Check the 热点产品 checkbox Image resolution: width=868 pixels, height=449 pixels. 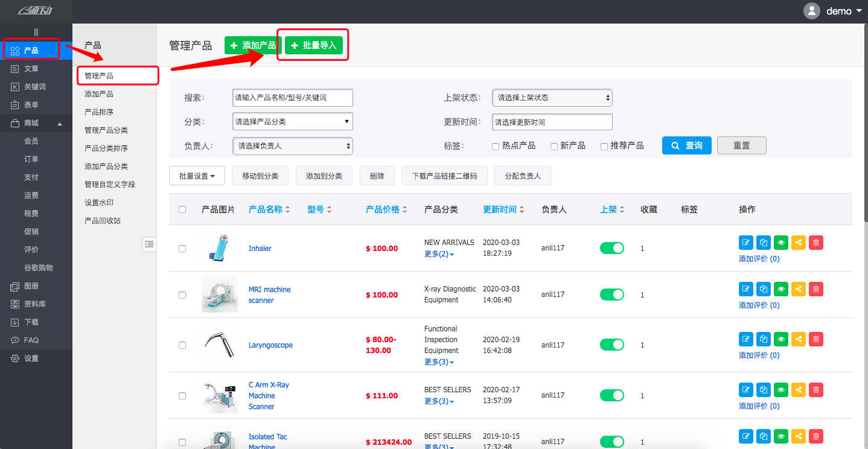(x=495, y=145)
